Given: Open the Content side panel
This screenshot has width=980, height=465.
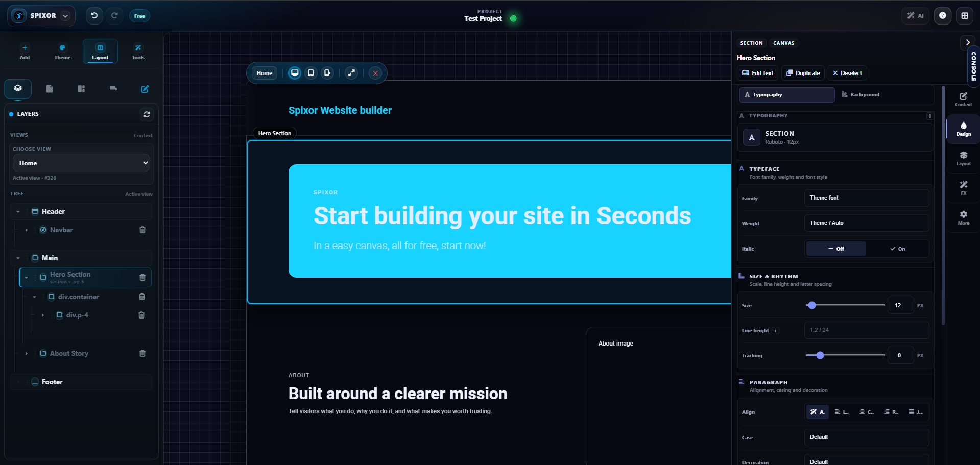Looking at the screenshot, I should [x=964, y=99].
